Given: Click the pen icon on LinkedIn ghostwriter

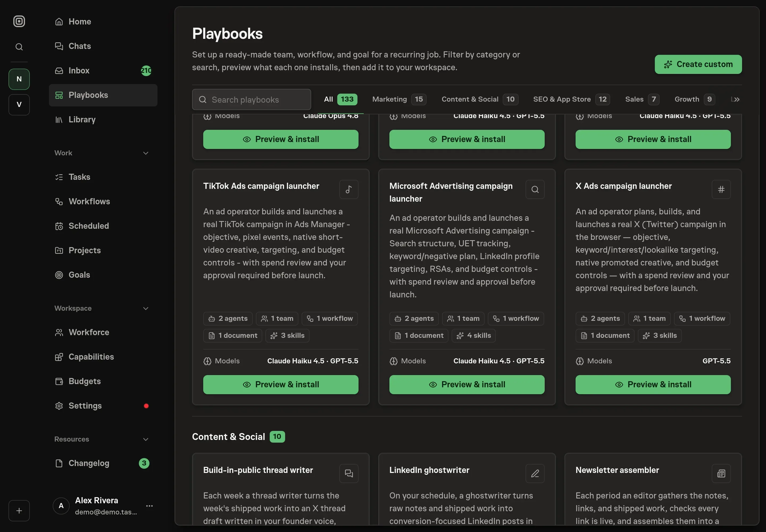Looking at the screenshot, I should click(x=535, y=473).
